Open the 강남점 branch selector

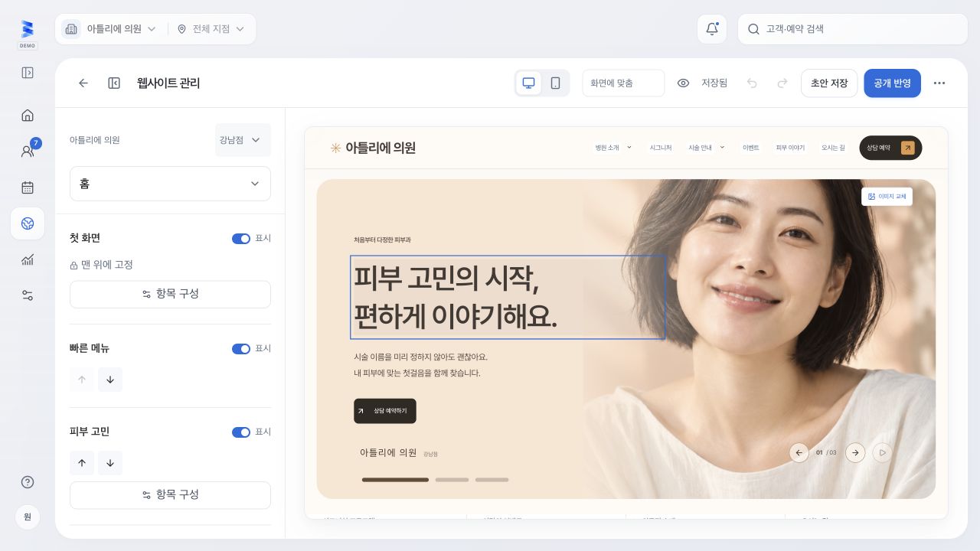pyautogui.click(x=243, y=140)
